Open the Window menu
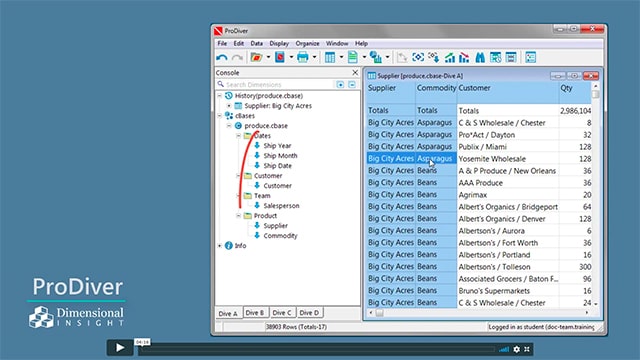The image size is (640, 360). pyautogui.click(x=337, y=43)
